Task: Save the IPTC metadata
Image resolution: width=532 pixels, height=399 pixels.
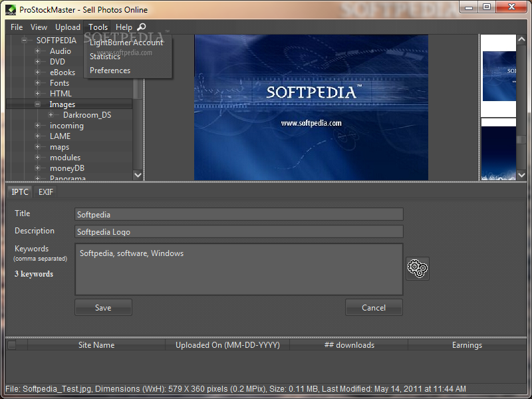Action: (x=103, y=307)
